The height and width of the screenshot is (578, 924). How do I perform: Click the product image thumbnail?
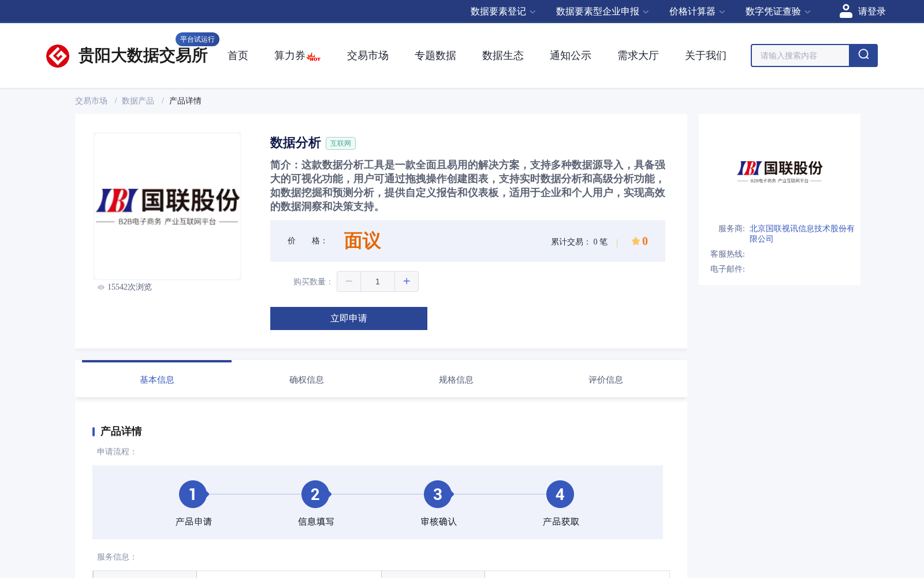(167, 206)
